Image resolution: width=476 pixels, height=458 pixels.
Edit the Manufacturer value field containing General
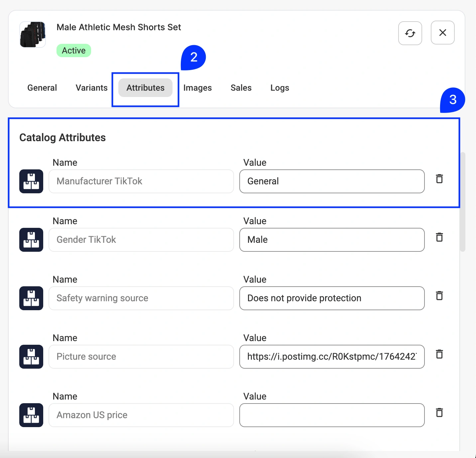click(x=332, y=181)
